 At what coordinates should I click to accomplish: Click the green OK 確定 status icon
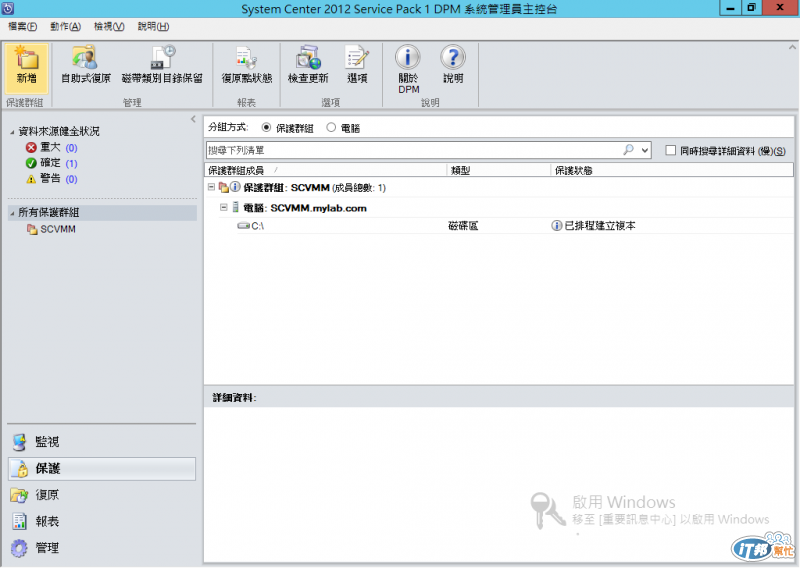click(31, 163)
